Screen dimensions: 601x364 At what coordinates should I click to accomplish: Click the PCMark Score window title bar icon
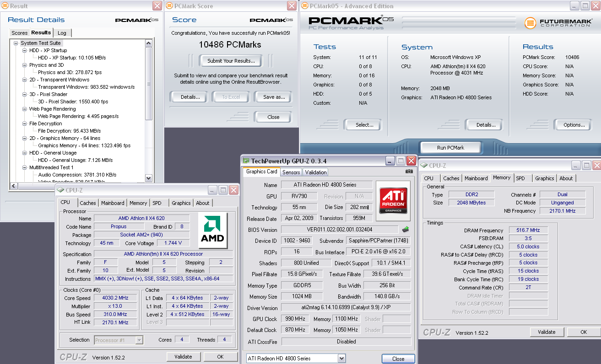point(169,6)
